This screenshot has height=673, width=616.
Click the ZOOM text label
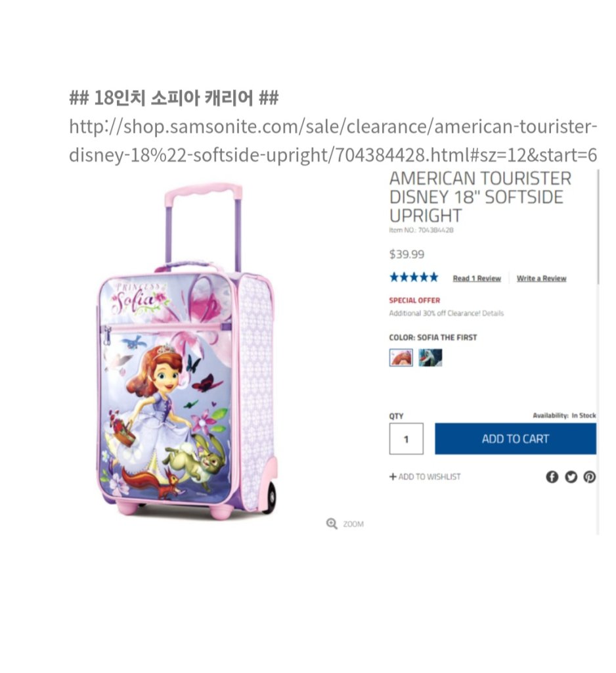pos(353,524)
